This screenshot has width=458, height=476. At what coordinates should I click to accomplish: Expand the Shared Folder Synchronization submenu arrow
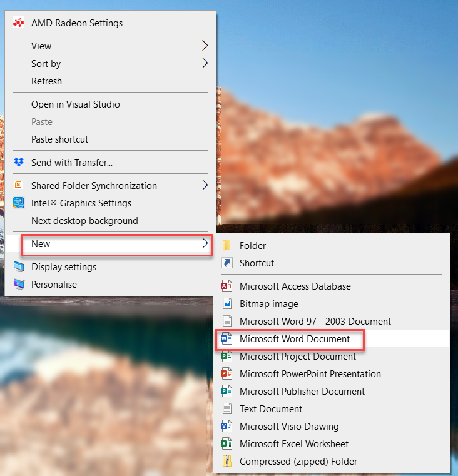click(205, 185)
